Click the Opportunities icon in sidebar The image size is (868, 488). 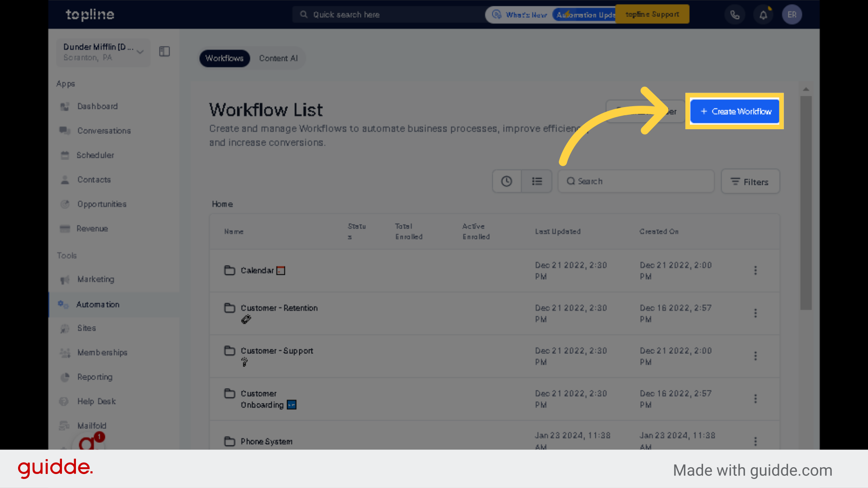click(66, 204)
